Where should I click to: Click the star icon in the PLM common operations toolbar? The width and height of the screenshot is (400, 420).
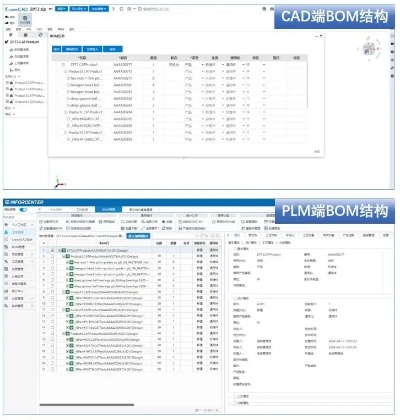pos(163,221)
